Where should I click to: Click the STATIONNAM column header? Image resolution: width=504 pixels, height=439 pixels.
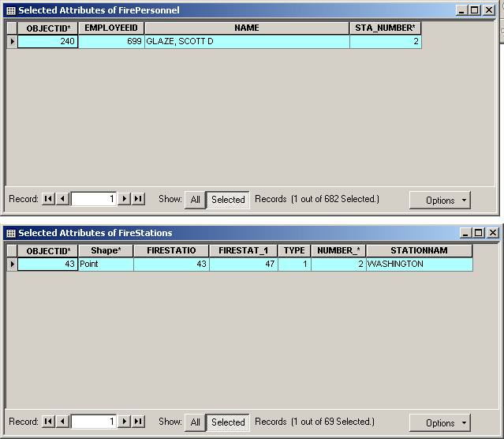coord(419,250)
